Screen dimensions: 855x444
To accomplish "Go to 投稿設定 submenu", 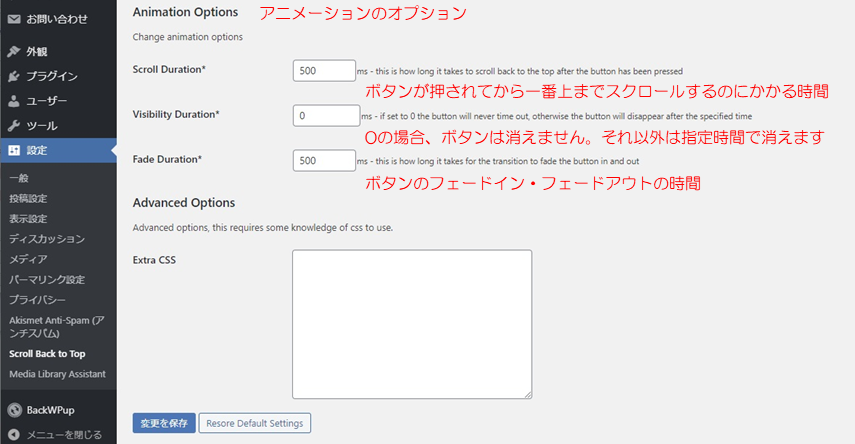I will point(28,199).
